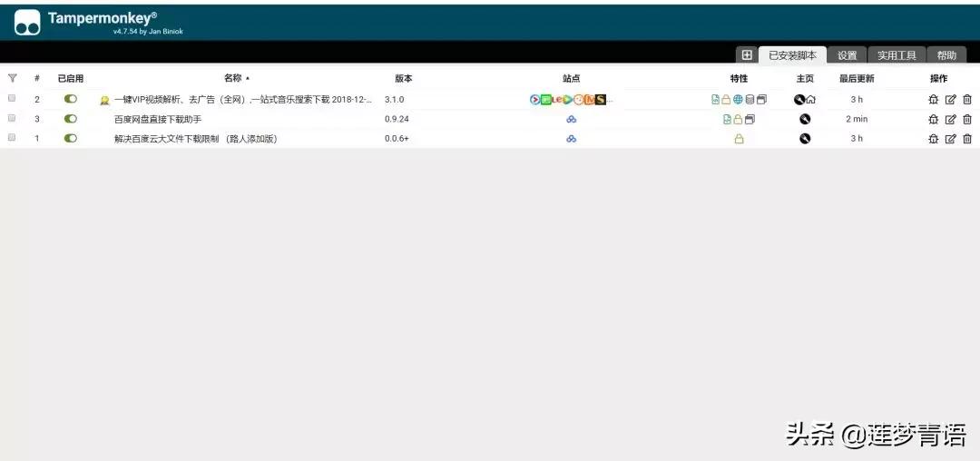Open Greasy Fork homepage icon for 解决百度云大文件下载限制
Screen dimensions: 980x461
(x=805, y=139)
